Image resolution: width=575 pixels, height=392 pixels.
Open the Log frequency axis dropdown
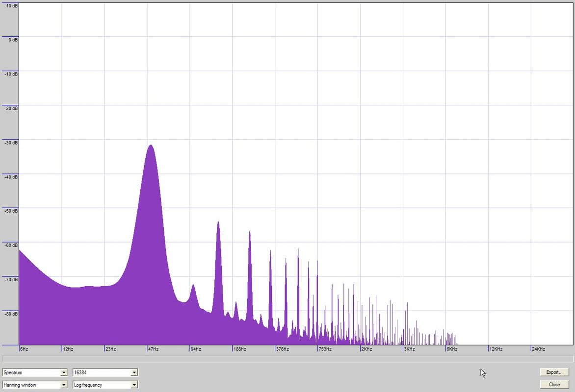click(105, 385)
